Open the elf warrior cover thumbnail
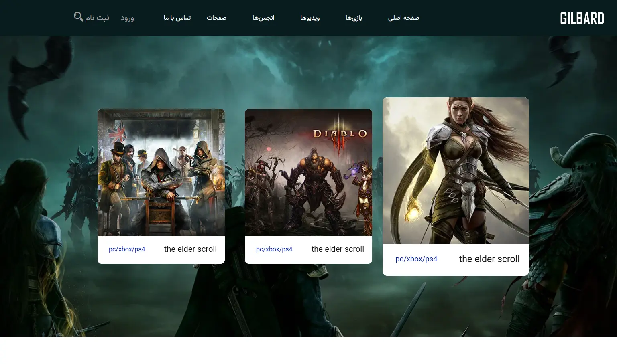The image size is (617, 364). click(456, 171)
